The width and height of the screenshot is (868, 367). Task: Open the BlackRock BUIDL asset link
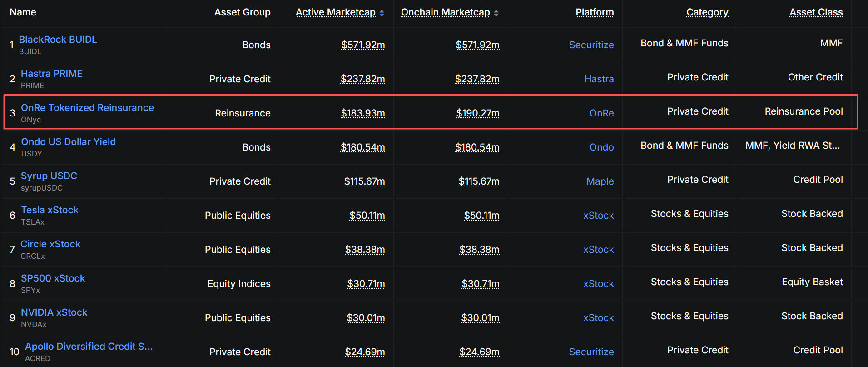click(x=58, y=40)
